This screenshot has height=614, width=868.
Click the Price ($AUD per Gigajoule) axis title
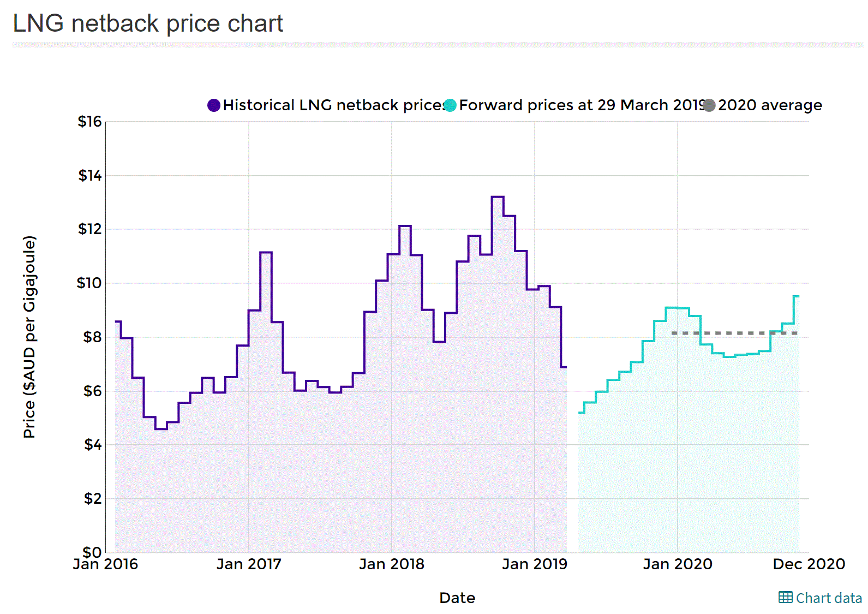(x=29, y=337)
